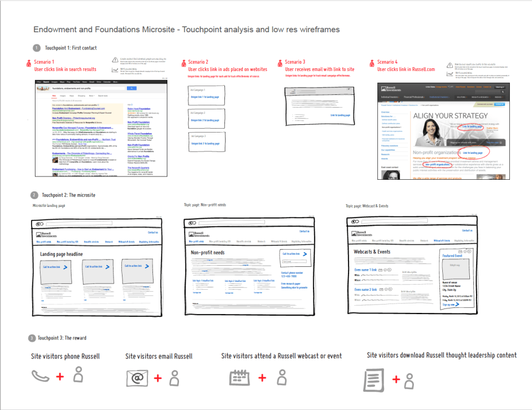Switch to the Webcasts & Events nav tab
This screenshot has width=532, height=410.
click(x=442, y=240)
